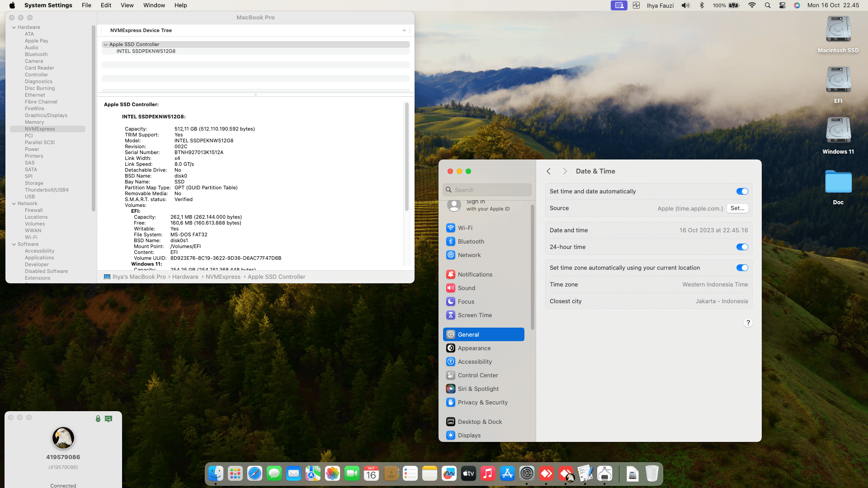This screenshot has width=868, height=488.
Task: Select the INTEL SSDPEKNW512G8 device tree row
Action: [256, 52]
